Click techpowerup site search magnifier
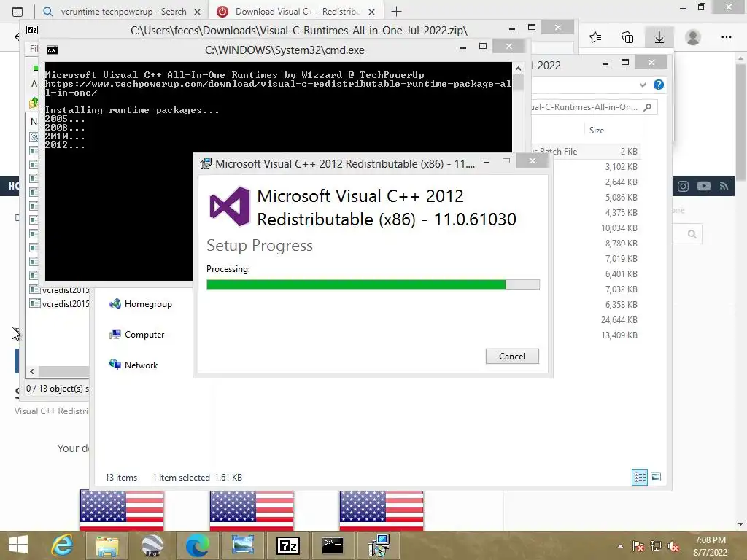 click(692, 234)
